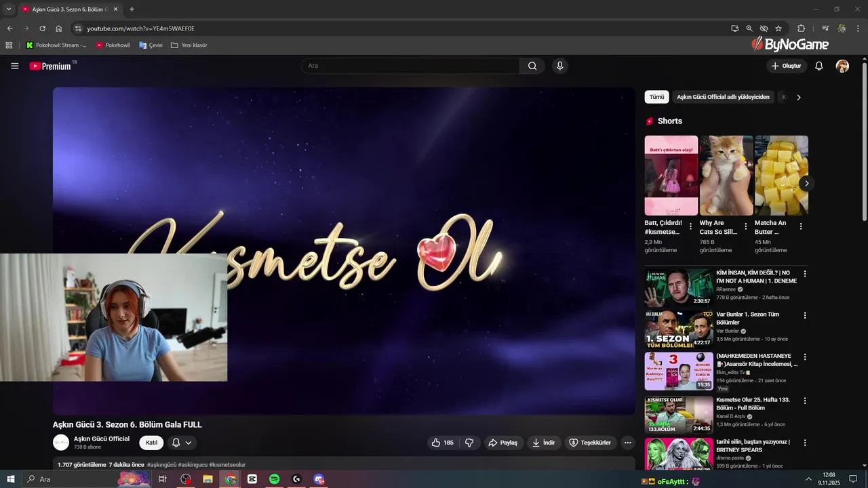Click the Katıl join button
This screenshot has height=488, width=868.
point(151,443)
